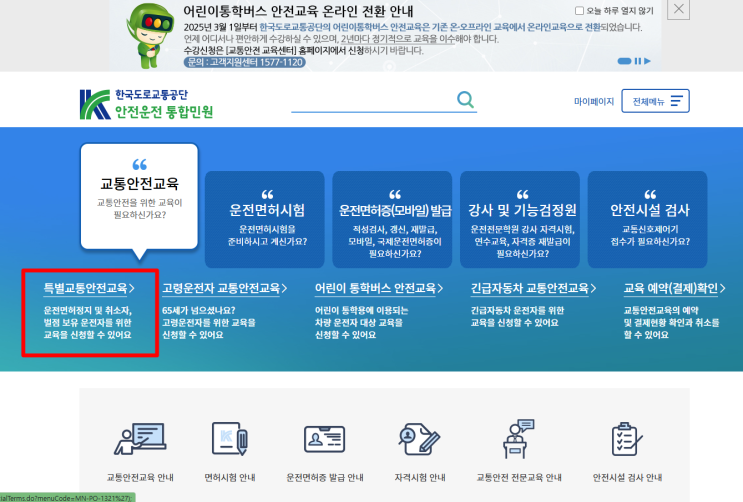Open 교육 예약(결제)확인 link
743x502 pixels.
click(674, 288)
